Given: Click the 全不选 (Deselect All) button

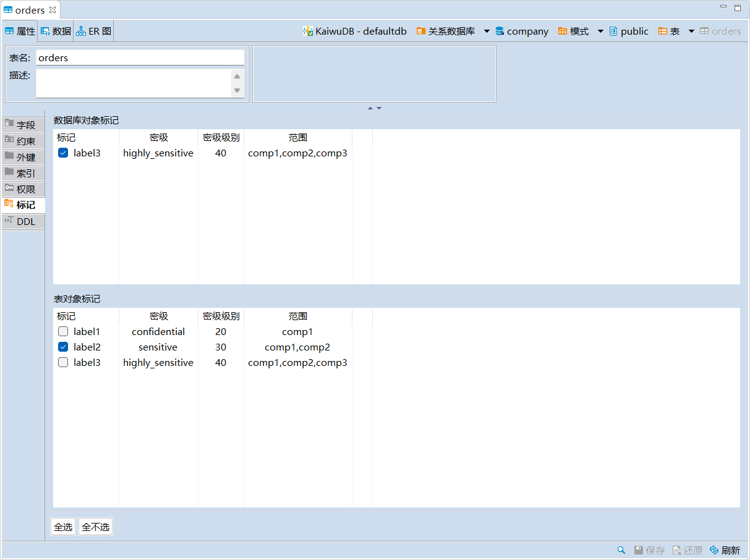Looking at the screenshot, I should click(x=96, y=527).
